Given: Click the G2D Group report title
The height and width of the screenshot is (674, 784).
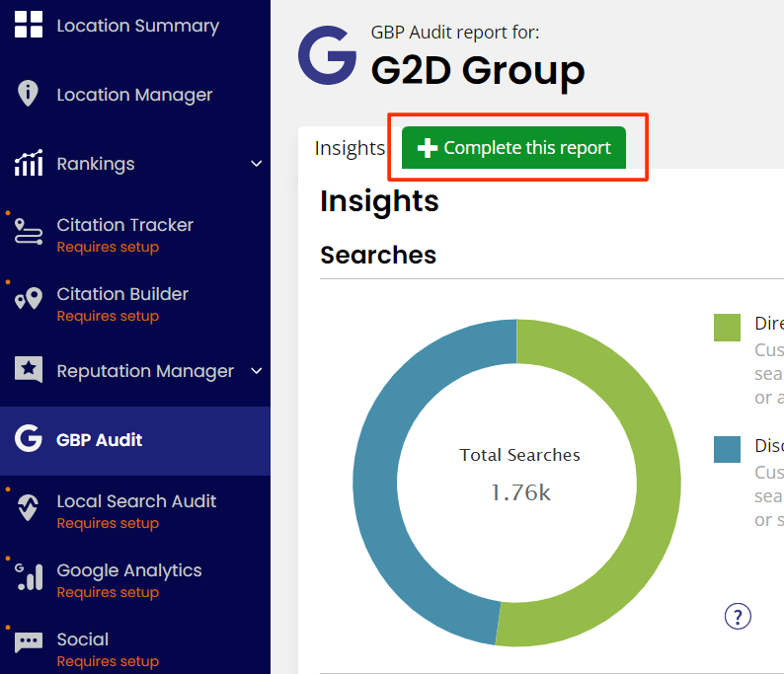Looking at the screenshot, I should click(478, 70).
